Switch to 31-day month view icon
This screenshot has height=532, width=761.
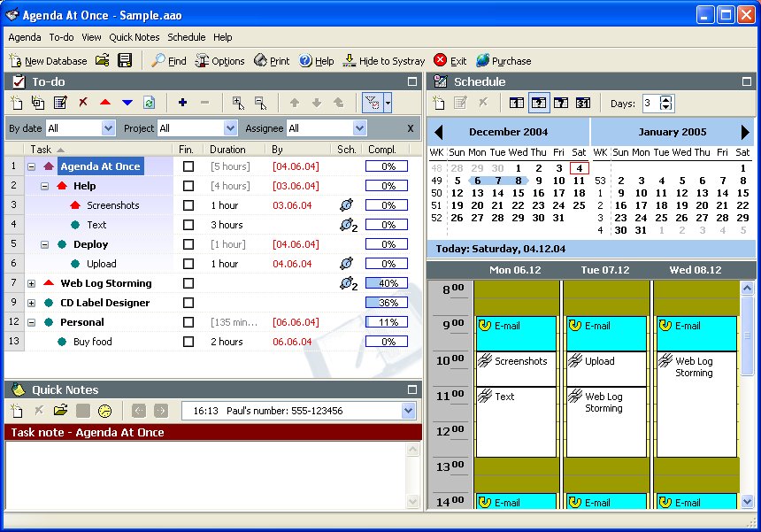click(x=583, y=103)
